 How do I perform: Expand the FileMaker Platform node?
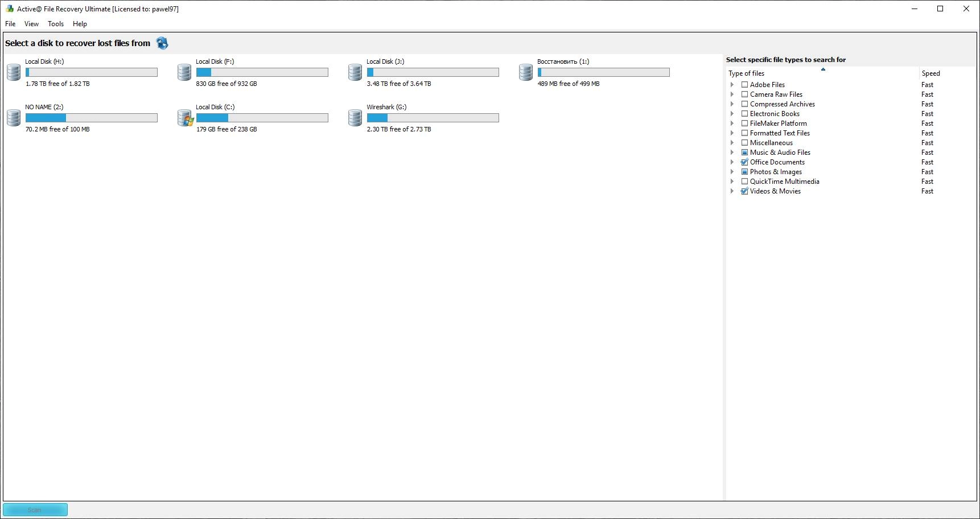(732, 123)
